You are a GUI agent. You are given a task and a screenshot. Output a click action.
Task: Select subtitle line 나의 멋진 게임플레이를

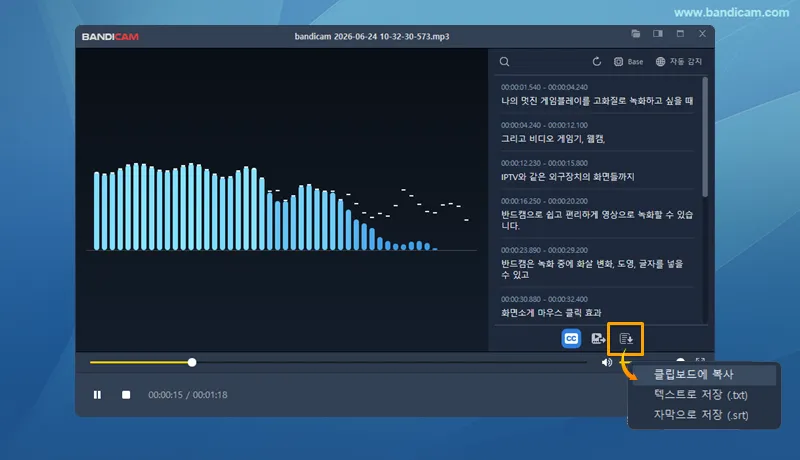coord(597,101)
